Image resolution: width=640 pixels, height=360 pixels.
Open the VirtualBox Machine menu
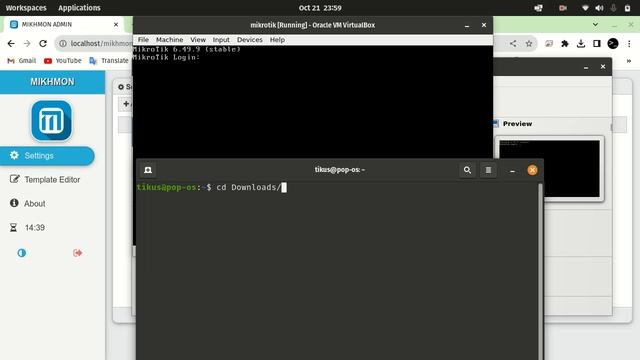coord(169,40)
